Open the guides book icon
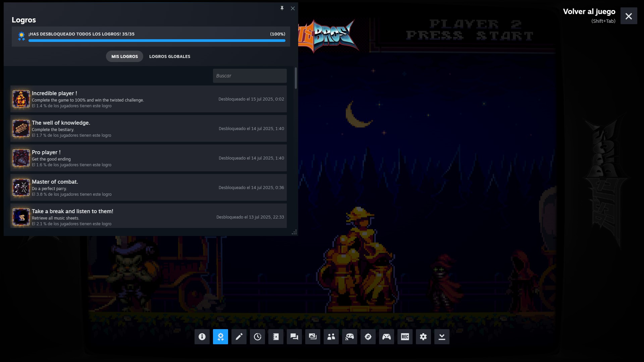Image resolution: width=644 pixels, height=362 pixels. point(276,337)
